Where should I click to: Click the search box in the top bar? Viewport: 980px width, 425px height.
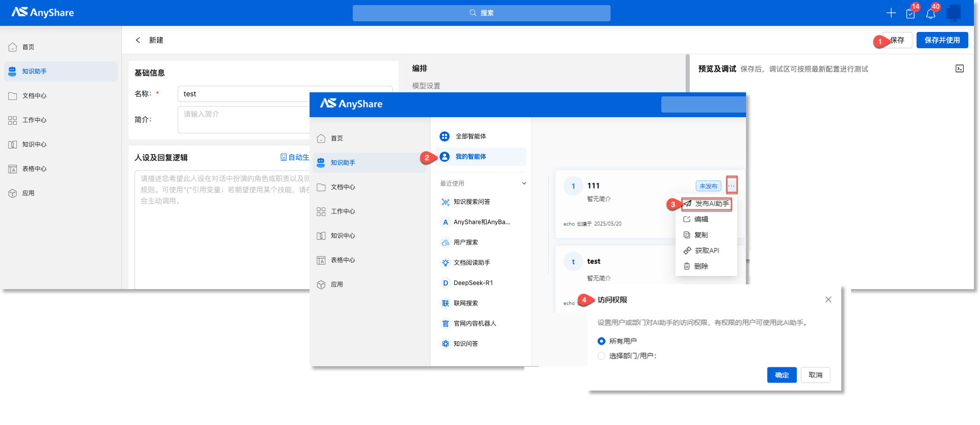click(481, 13)
